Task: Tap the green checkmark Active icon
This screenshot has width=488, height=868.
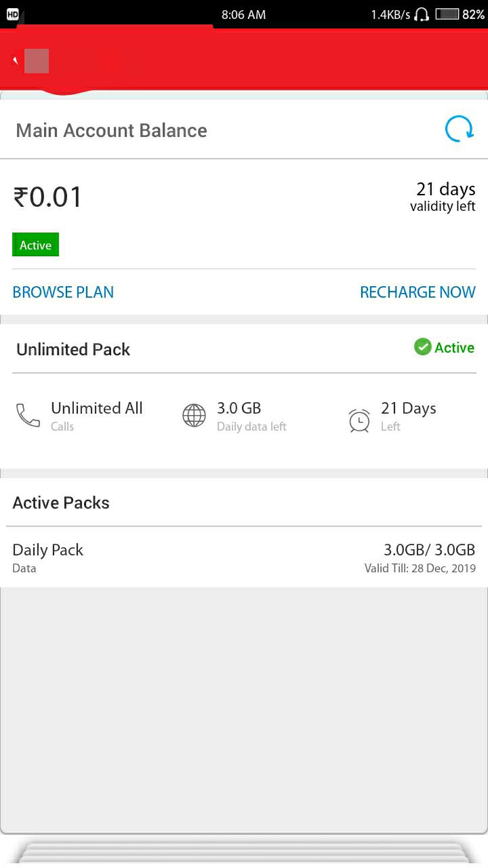Action: 422,347
